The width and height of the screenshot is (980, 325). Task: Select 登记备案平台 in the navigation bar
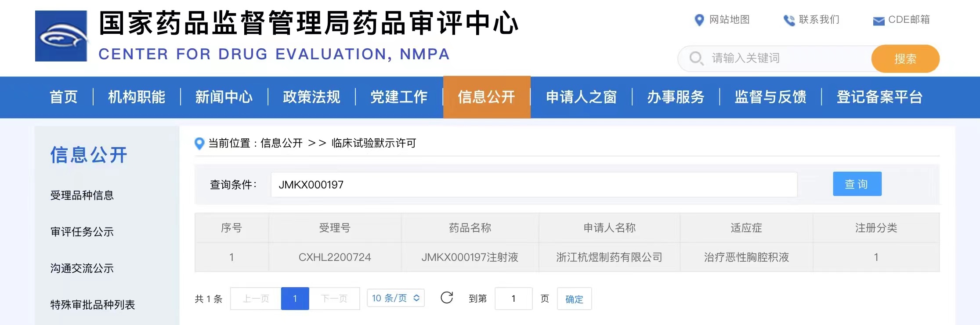tap(879, 97)
